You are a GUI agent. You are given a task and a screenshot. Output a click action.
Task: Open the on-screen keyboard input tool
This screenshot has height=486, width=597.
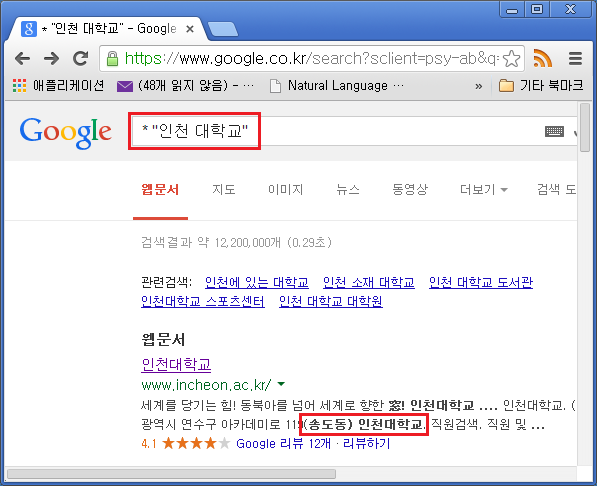[x=554, y=132]
